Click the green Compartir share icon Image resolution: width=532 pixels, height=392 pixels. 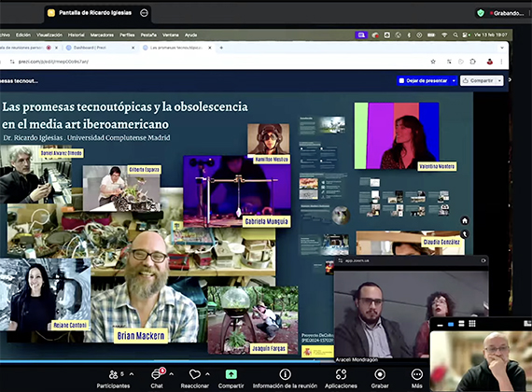coord(231,374)
